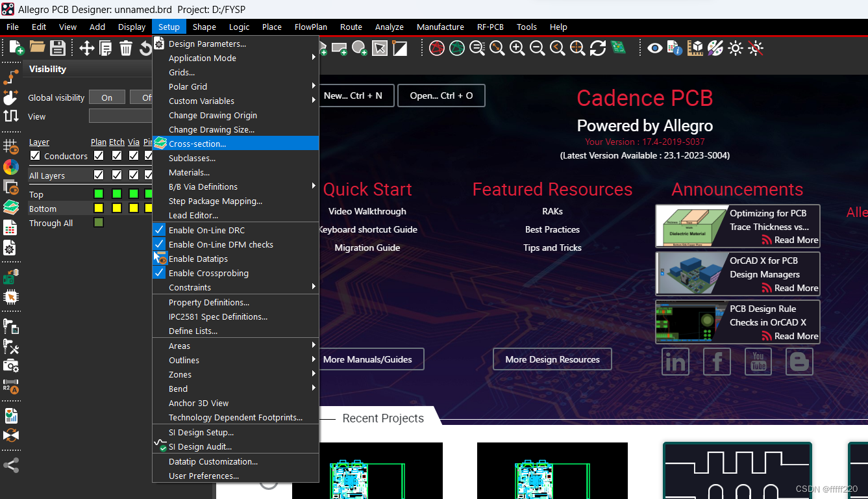The image size is (868, 499).
Task: Select Cross-section... from Setup menu
Action: (236, 144)
